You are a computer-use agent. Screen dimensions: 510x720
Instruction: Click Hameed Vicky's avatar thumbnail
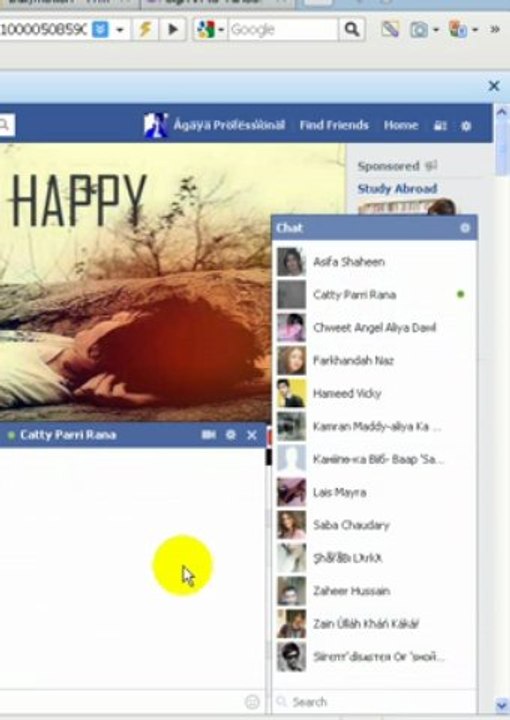(x=291, y=394)
